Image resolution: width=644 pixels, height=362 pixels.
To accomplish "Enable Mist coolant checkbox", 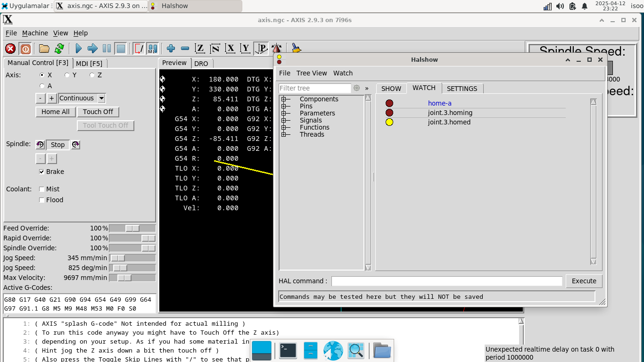I will tap(41, 189).
